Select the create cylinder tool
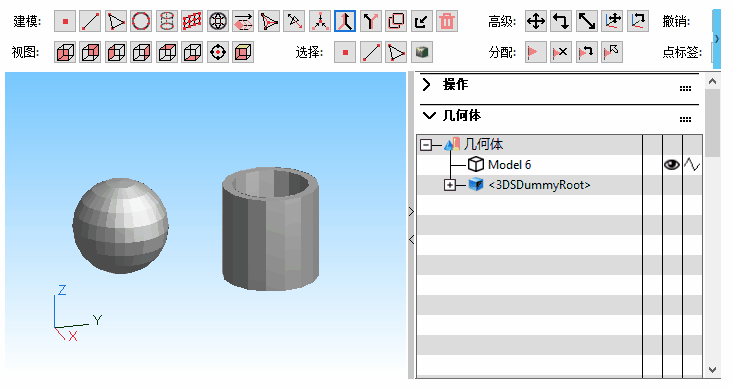 tap(167, 21)
